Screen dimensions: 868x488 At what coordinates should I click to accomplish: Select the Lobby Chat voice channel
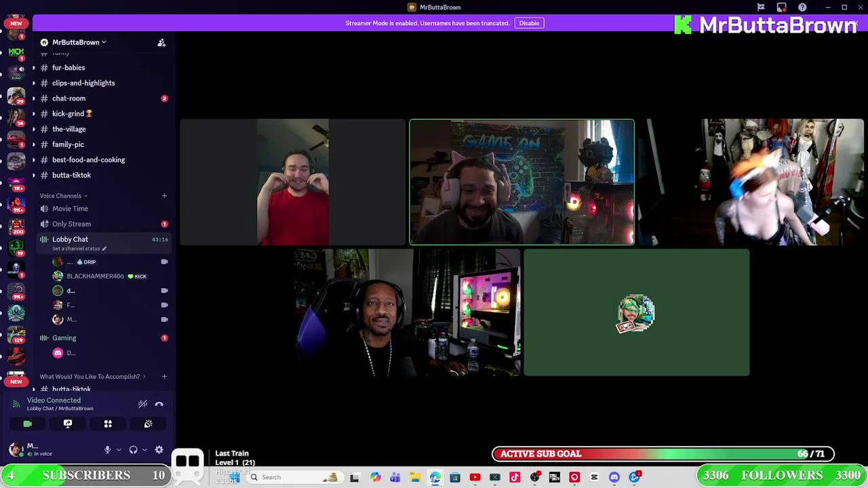[x=70, y=239]
